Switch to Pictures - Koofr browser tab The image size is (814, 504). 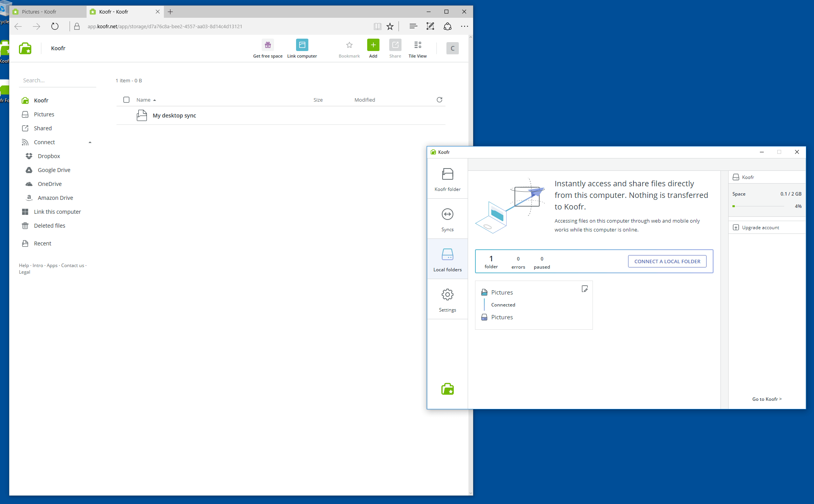click(39, 12)
